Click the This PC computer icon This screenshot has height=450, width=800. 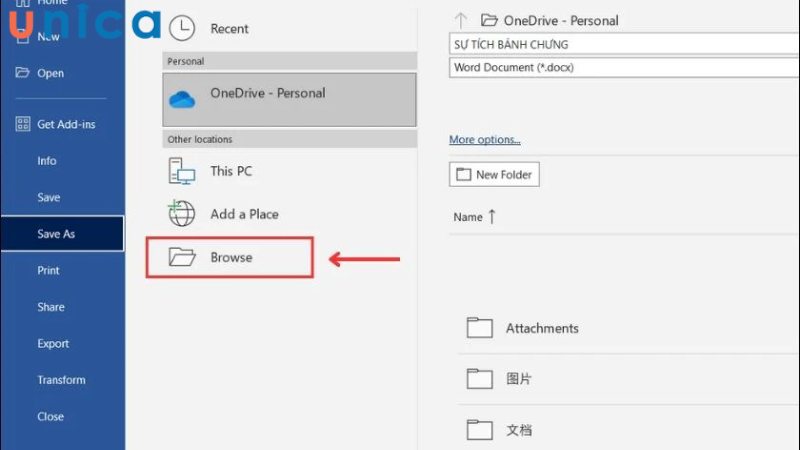[x=181, y=171]
